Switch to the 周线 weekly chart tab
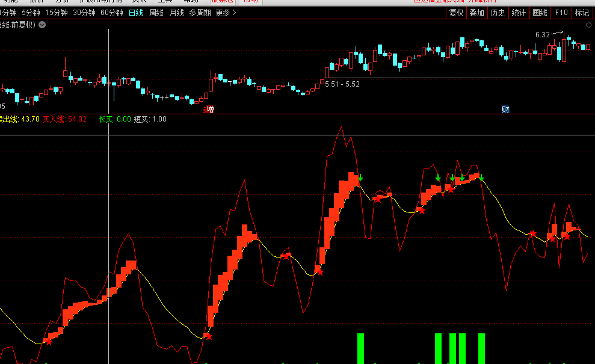This screenshot has width=595, height=364. pyautogui.click(x=156, y=13)
